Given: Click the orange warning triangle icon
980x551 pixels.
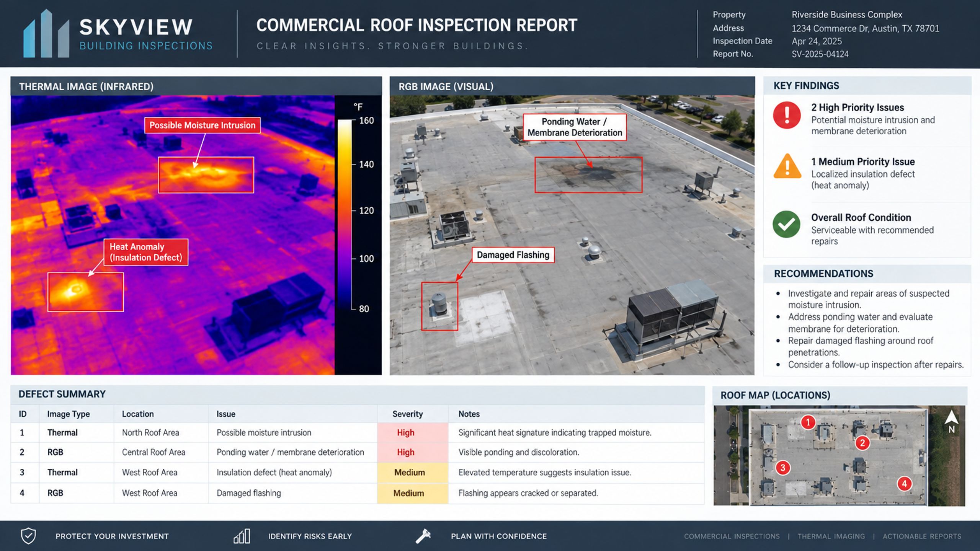Looking at the screenshot, I should click(787, 167).
